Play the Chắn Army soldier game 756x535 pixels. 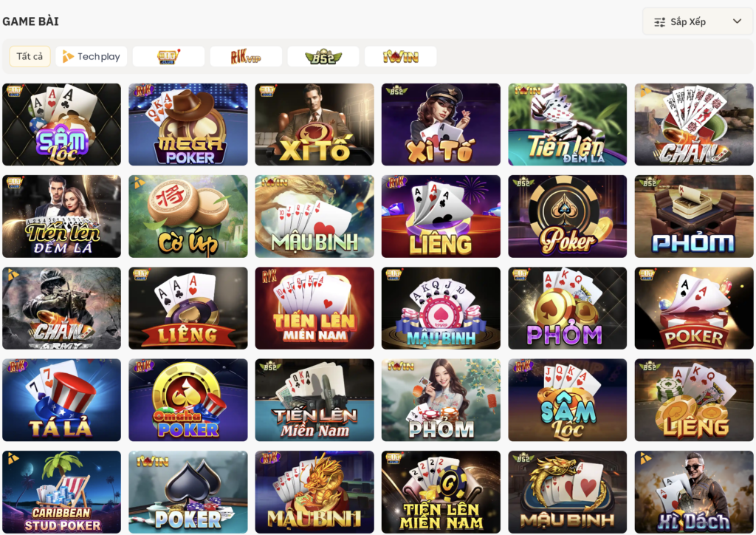coord(62,308)
